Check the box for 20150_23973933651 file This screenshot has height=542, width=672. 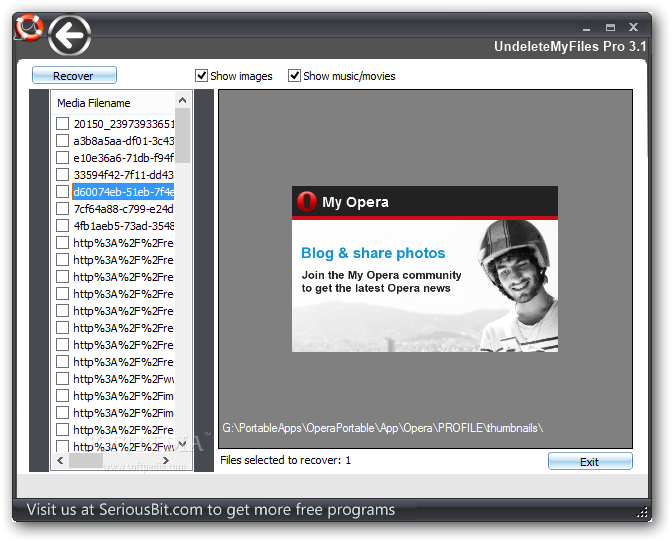tap(63, 124)
